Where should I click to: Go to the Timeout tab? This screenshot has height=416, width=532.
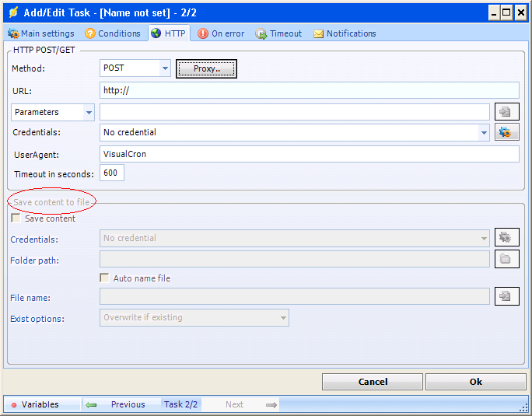[x=278, y=33]
